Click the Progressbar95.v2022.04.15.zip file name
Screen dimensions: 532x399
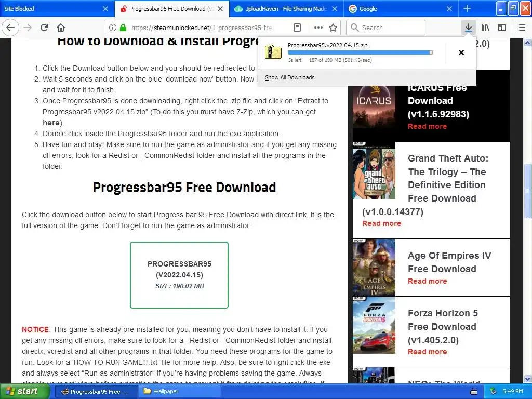tap(327, 45)
